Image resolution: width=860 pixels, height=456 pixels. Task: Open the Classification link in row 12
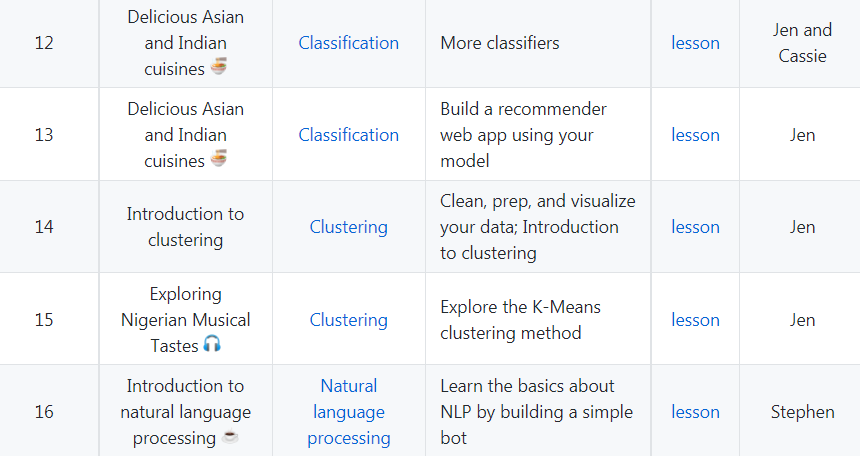point(348,43)
